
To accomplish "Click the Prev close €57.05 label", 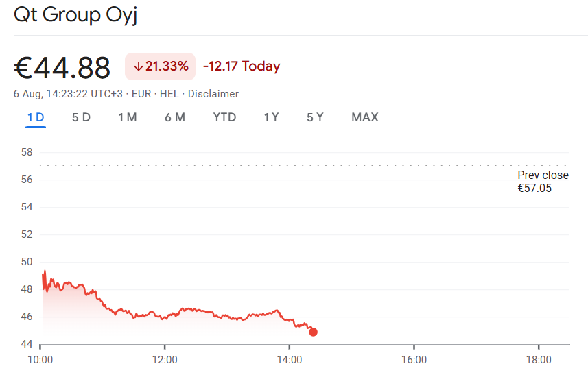I will [x=543, y=182].
